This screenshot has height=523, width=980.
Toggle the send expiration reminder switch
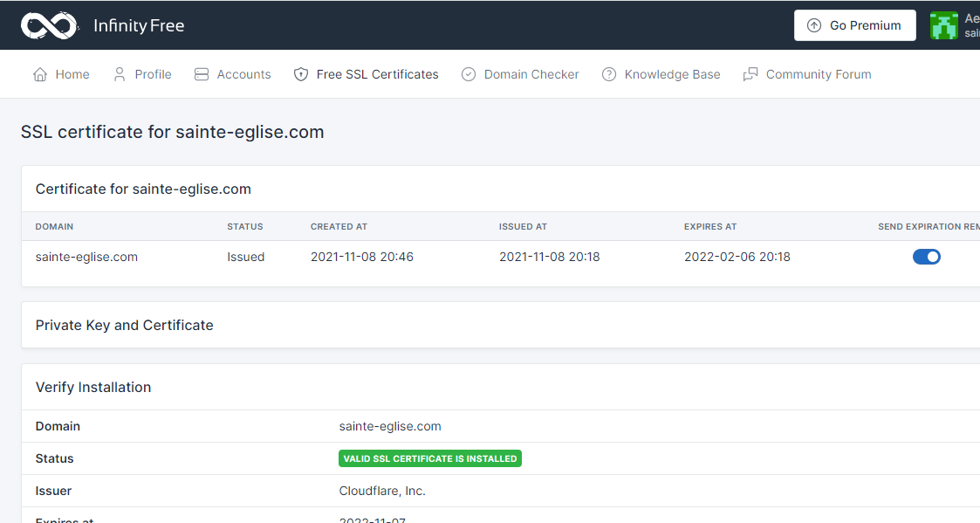(926, 257)
